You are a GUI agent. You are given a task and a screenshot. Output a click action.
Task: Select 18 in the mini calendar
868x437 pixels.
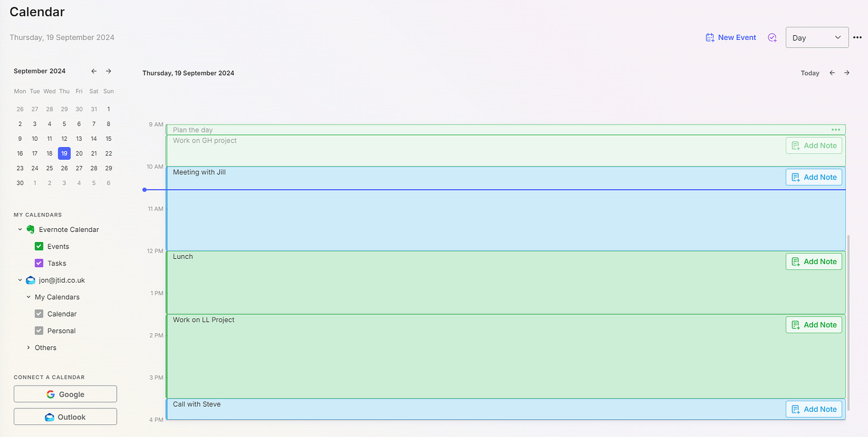pos(49,153)
